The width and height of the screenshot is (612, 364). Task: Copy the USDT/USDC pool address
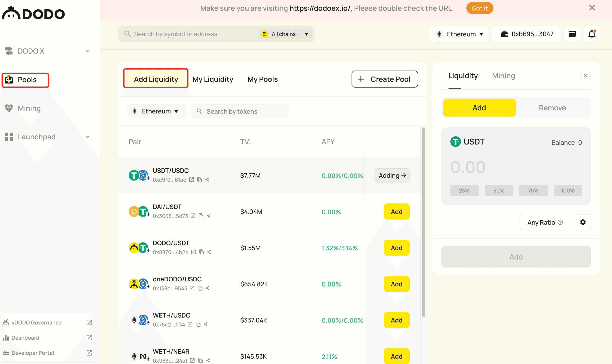tap(200, 180)
